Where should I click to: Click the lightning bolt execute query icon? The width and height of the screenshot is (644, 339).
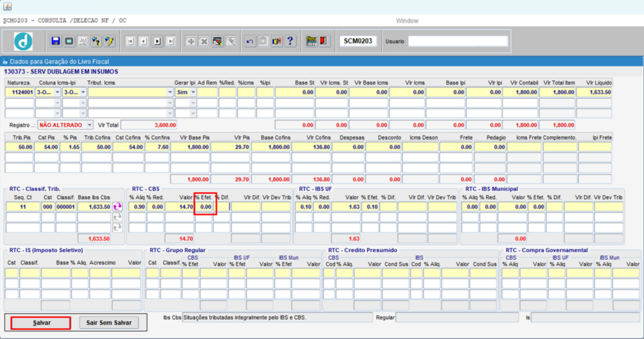110,41
